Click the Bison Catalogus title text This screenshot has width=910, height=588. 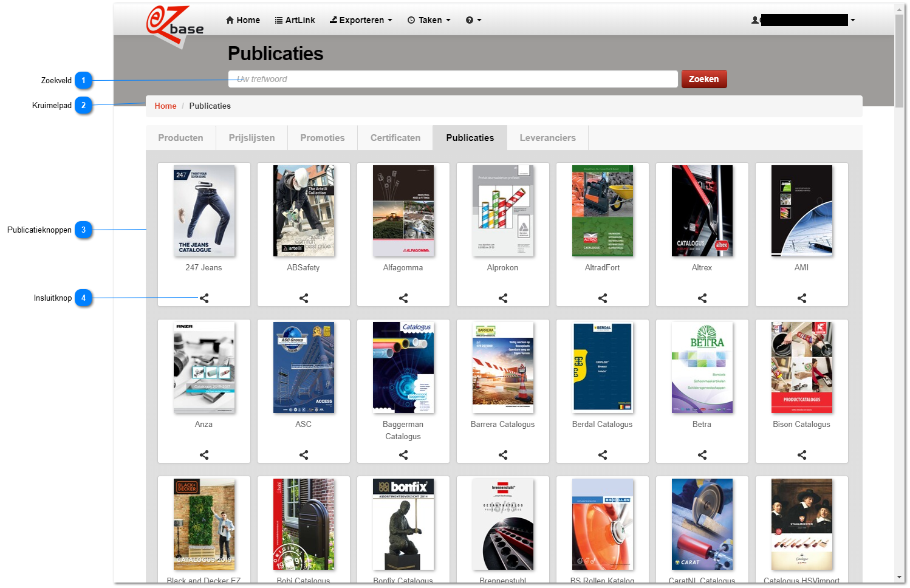802,425
